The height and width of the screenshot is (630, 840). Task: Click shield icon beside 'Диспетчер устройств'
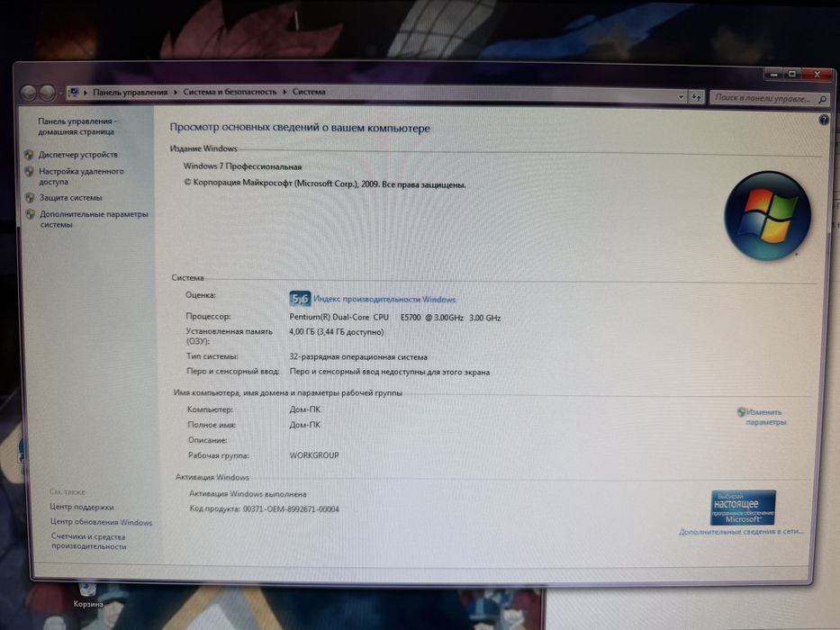click(29, 155)
